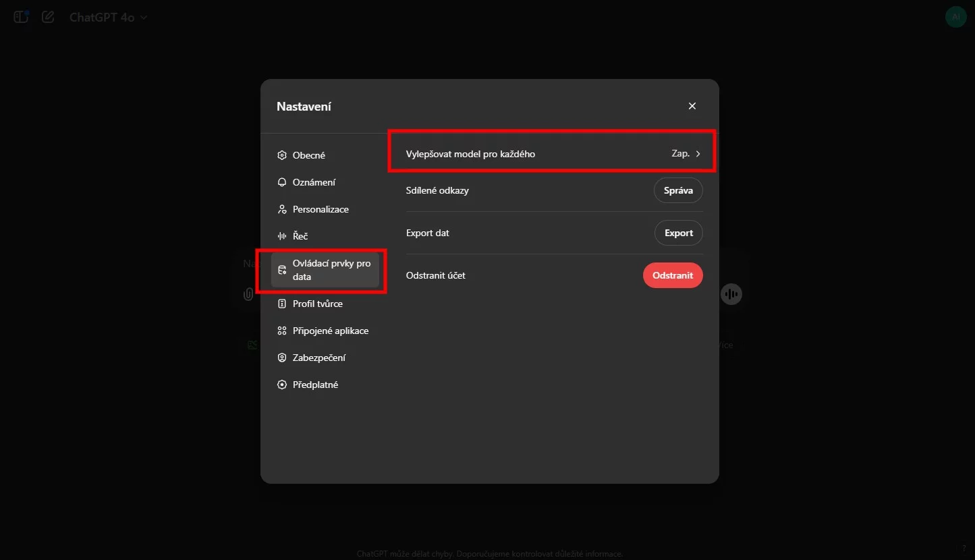Click the Profil tvůrce badge icon

click(x=282, y=304)
